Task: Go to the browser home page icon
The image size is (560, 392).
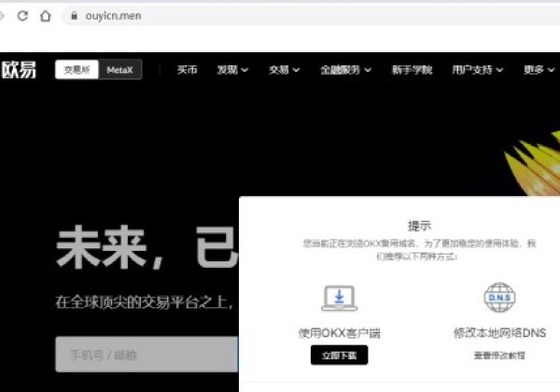Action: [46, 16]
